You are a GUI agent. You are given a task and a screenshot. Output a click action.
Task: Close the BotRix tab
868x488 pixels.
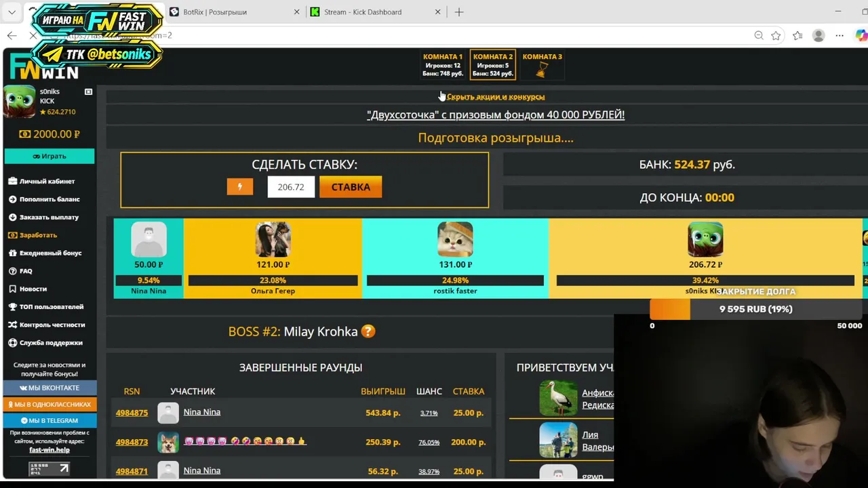pos(296,12)
